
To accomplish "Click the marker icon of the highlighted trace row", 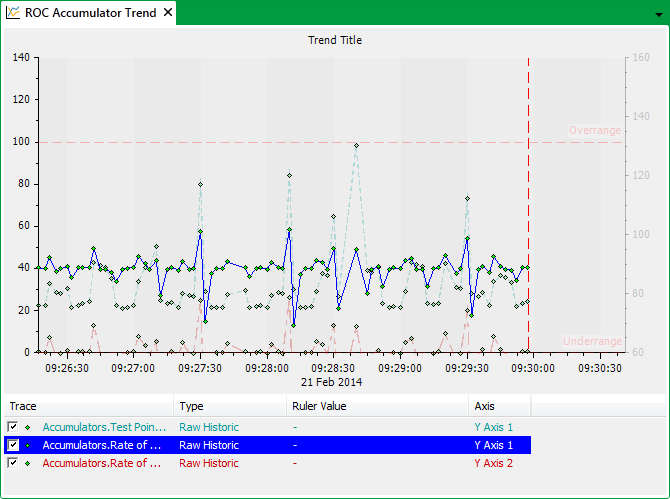I will [x=27, y=445].
